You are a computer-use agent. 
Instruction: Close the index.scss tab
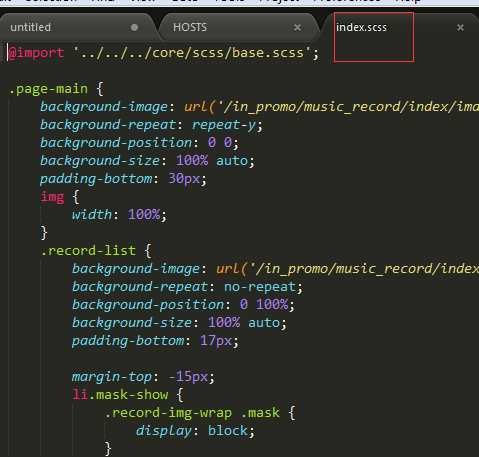[x=460, y=27]
